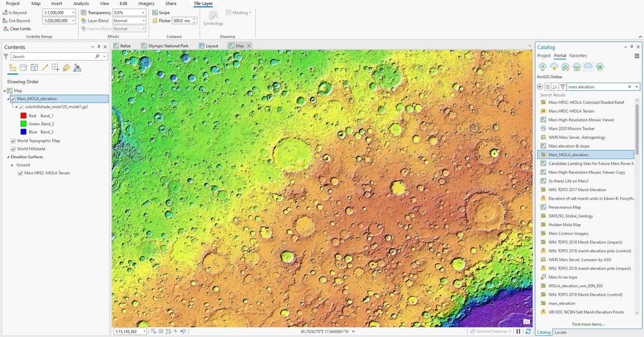Toggle World Topographic Map layer visibility
This screenshot has width=644, height=337.
click(x=13, y=141)
